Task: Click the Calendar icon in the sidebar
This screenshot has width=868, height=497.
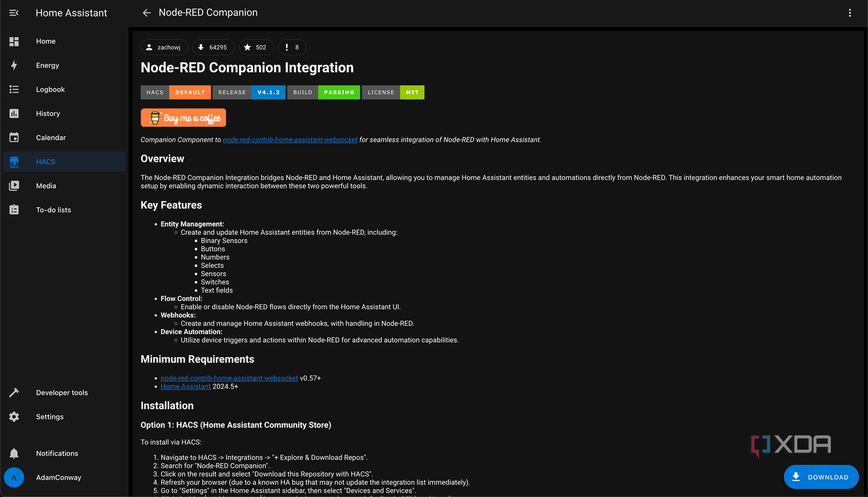Action: click(14, 138)
